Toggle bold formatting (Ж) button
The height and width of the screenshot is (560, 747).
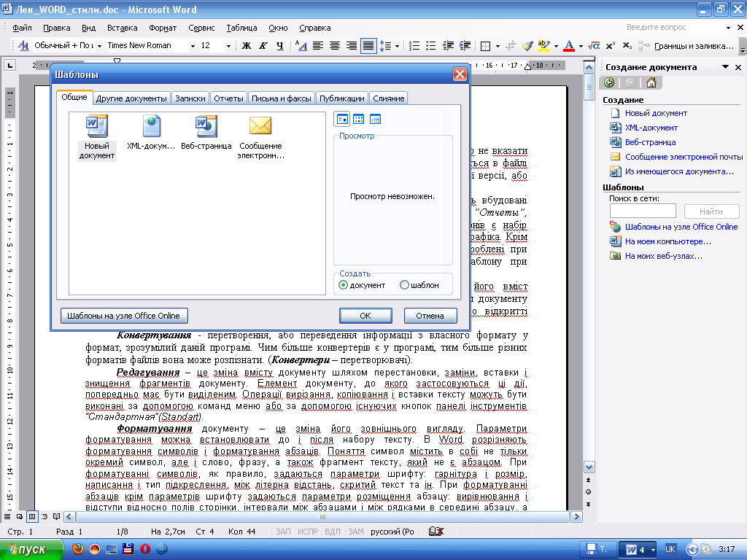(247, 46)
